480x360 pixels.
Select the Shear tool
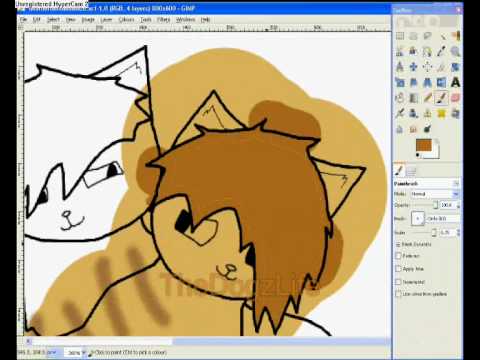[413, 82]
